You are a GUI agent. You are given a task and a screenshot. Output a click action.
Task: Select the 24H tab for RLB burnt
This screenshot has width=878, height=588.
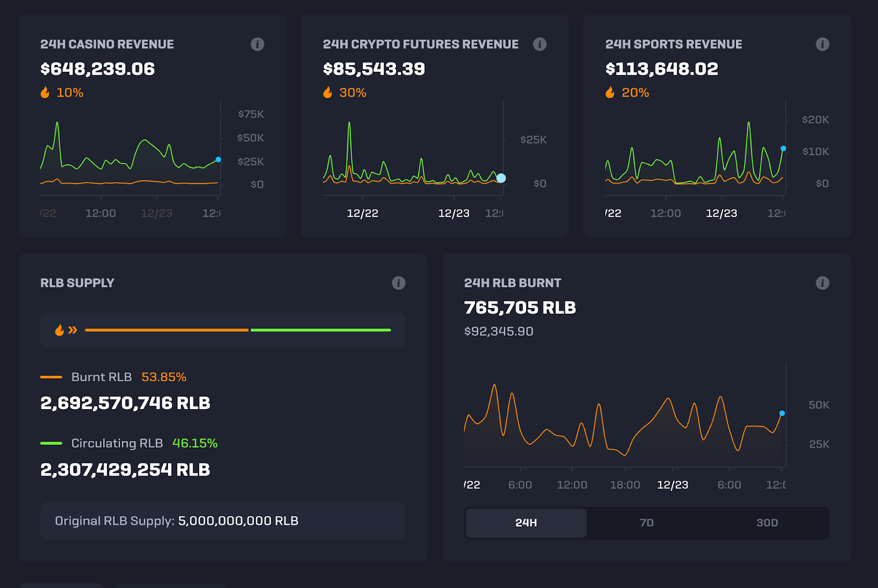click(x=526, y=523)
